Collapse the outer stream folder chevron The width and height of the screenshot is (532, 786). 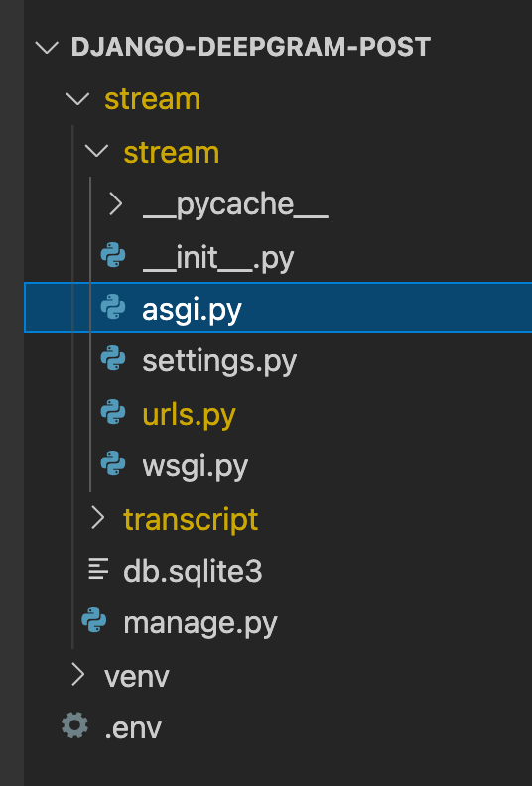77,99
